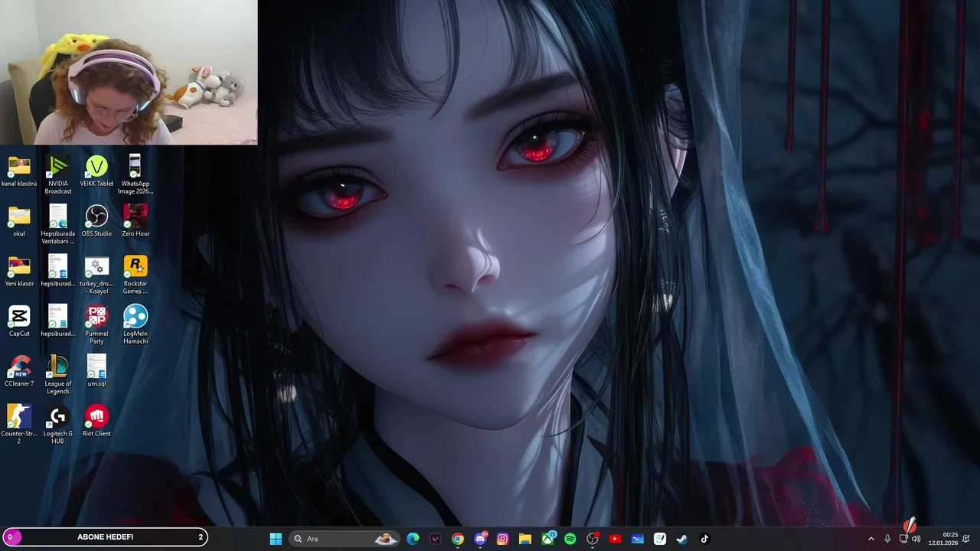Viewport: 980px width, 551px height.
Task: Open File Explorer from the taskbar
Action: click(525, 539)
